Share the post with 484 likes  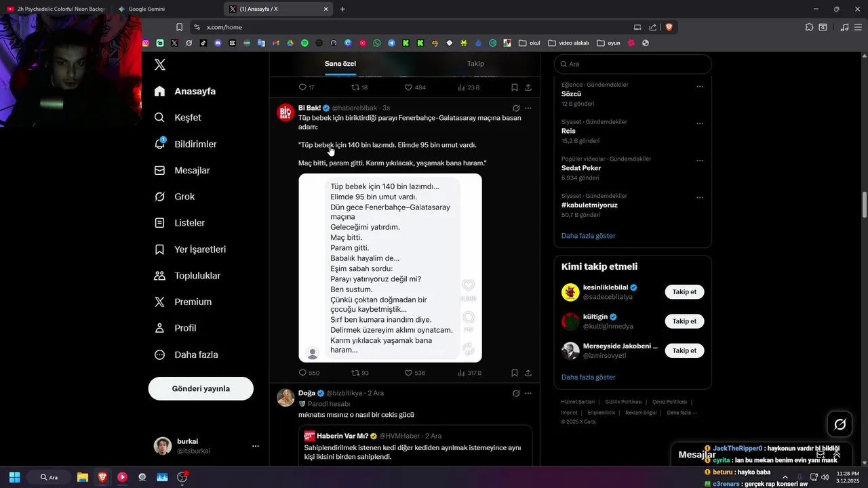click(528, 87)
